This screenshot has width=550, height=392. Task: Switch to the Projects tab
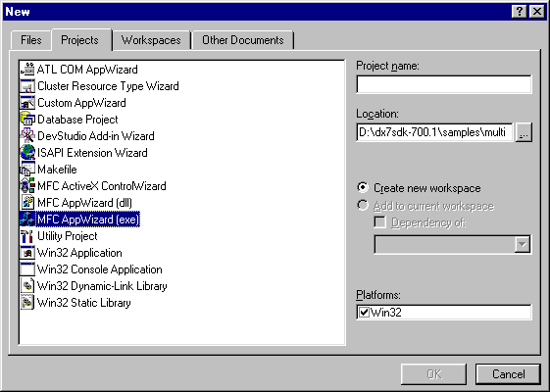click(x=80, y=39)
